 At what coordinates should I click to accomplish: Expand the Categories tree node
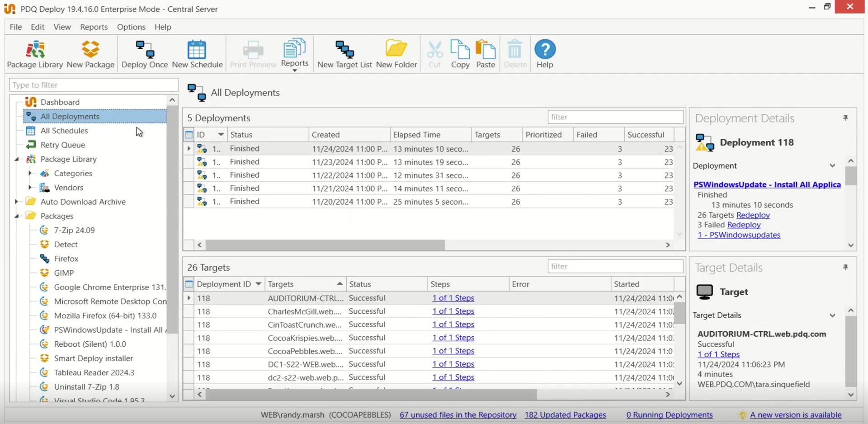[x=30, y=173]
